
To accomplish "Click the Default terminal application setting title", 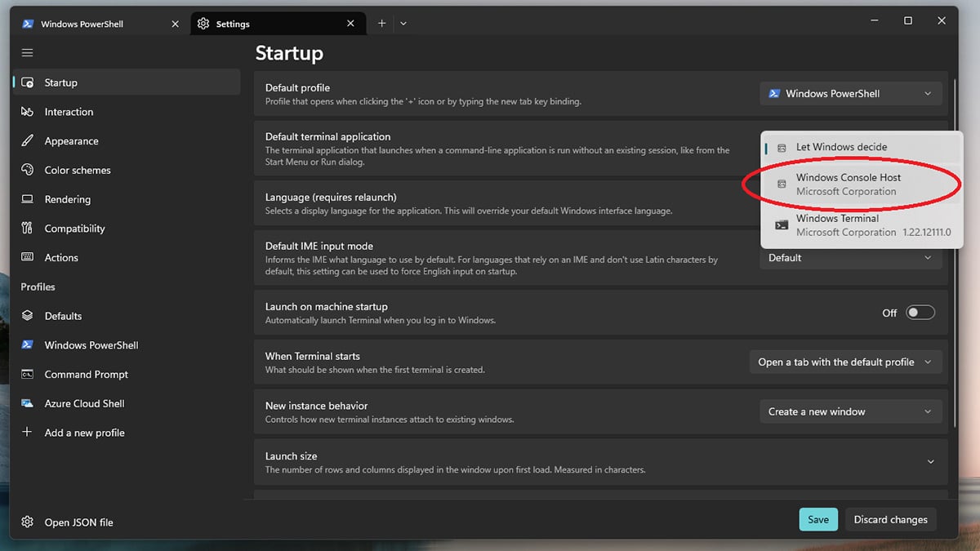I will click(328, 136).
